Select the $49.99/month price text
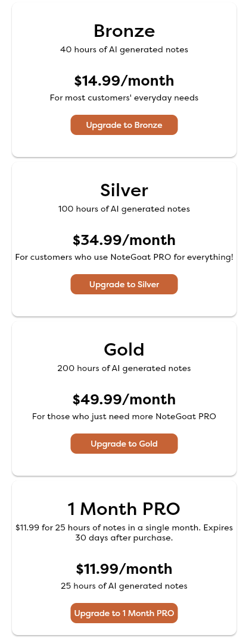 point(124,399)
